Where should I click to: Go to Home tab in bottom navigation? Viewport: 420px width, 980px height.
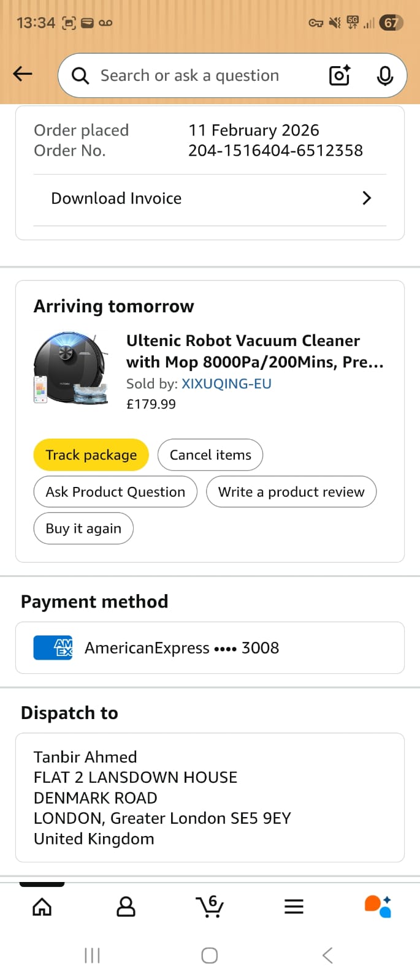point(42,907)
